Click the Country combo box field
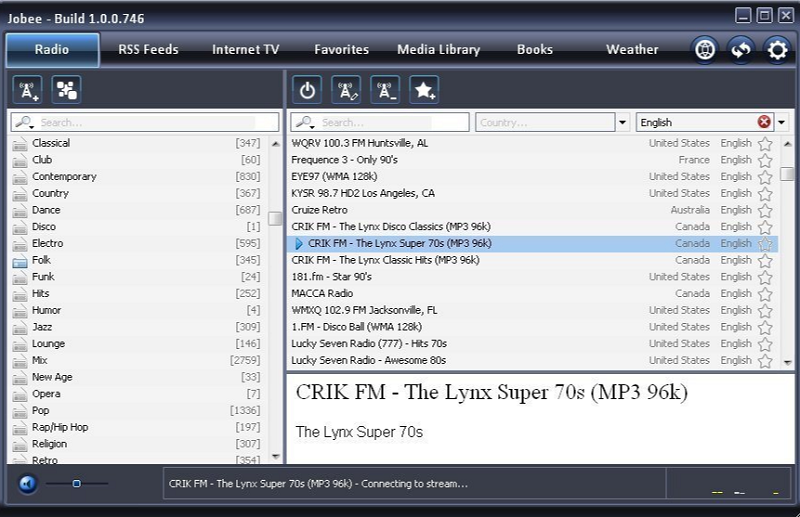 [545, 122]
